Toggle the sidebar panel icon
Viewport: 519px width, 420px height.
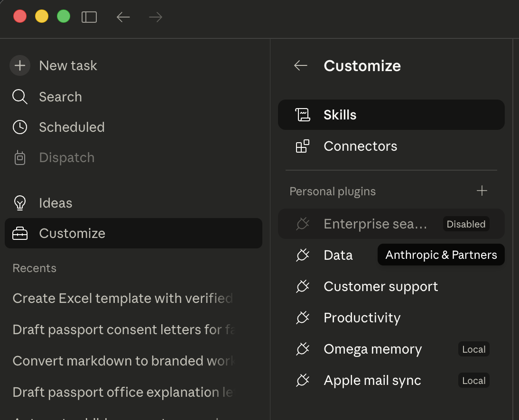[x=89, y=17]
